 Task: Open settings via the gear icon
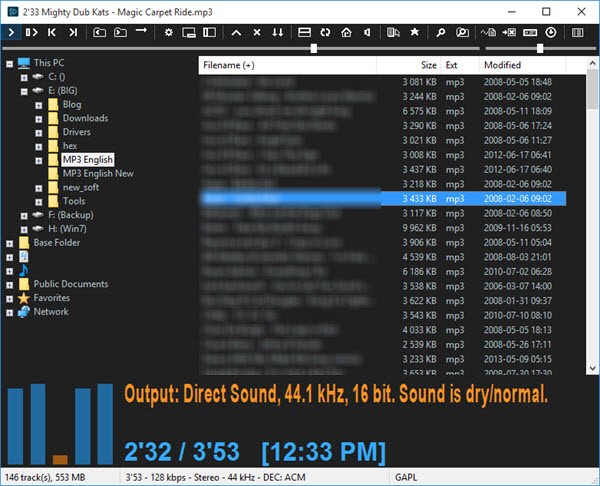[169, 33]
